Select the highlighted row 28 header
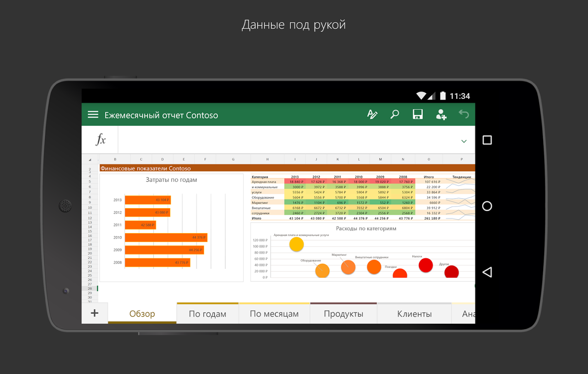This screenshot has width=588, height=374. point(90,288)
